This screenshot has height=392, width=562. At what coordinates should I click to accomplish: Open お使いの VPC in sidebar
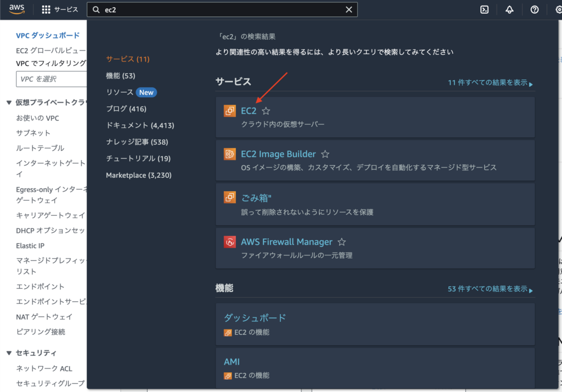37,118
